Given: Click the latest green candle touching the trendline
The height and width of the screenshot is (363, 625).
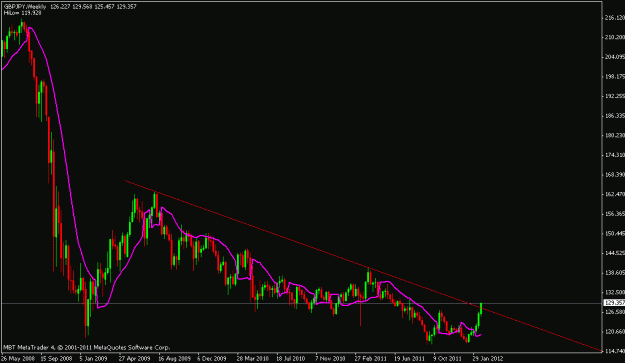Looking at the screenshot, I should pyautogui.click(x=481, y=309).
